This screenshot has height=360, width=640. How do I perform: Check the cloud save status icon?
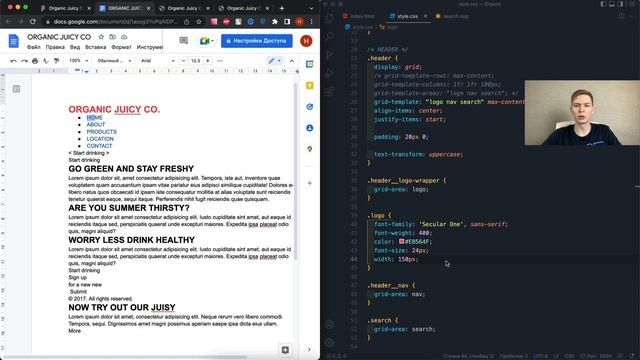pos(124,37)
